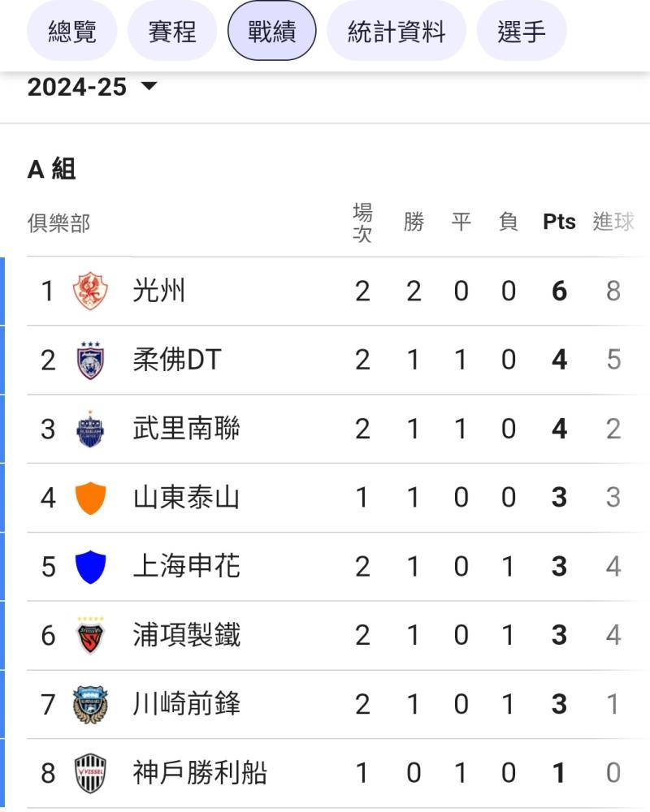
Task: Open the 選手 tab
Action: pyautogui.click(x=522, y=31)
